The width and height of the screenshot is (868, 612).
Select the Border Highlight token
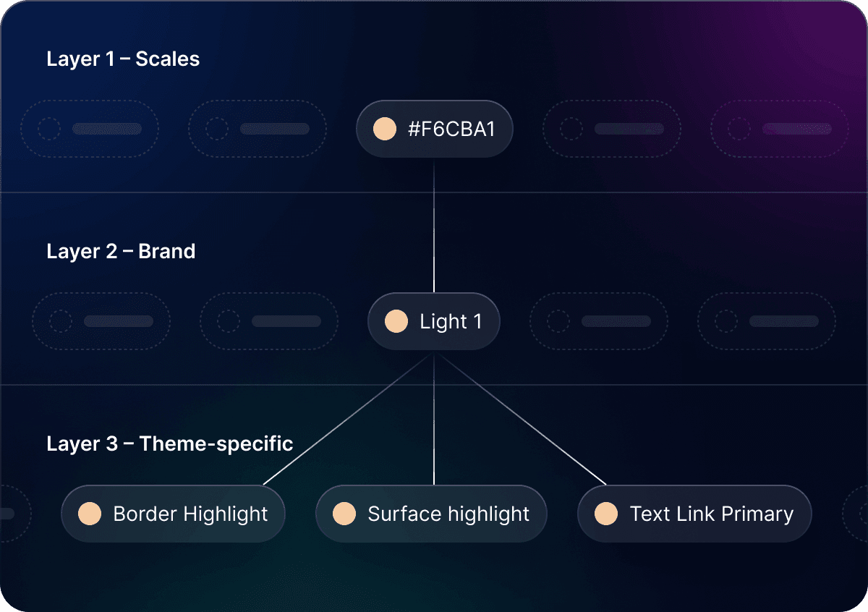(174, 514)
